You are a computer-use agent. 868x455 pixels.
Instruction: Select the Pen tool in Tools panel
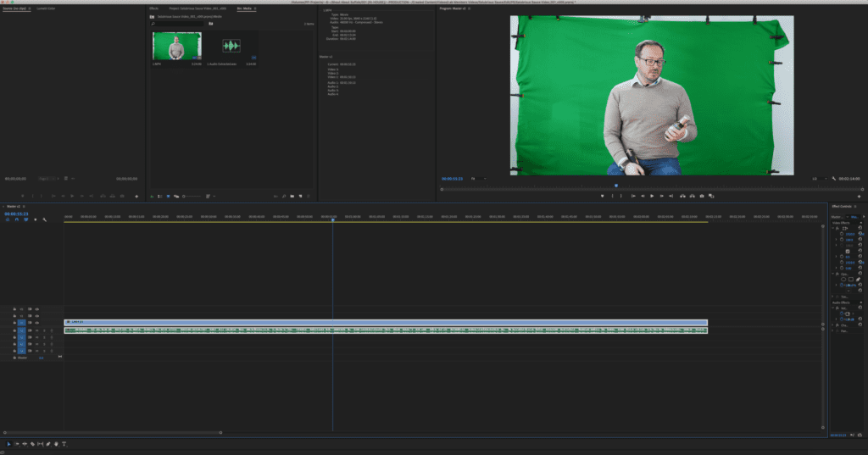pos(48,444)
